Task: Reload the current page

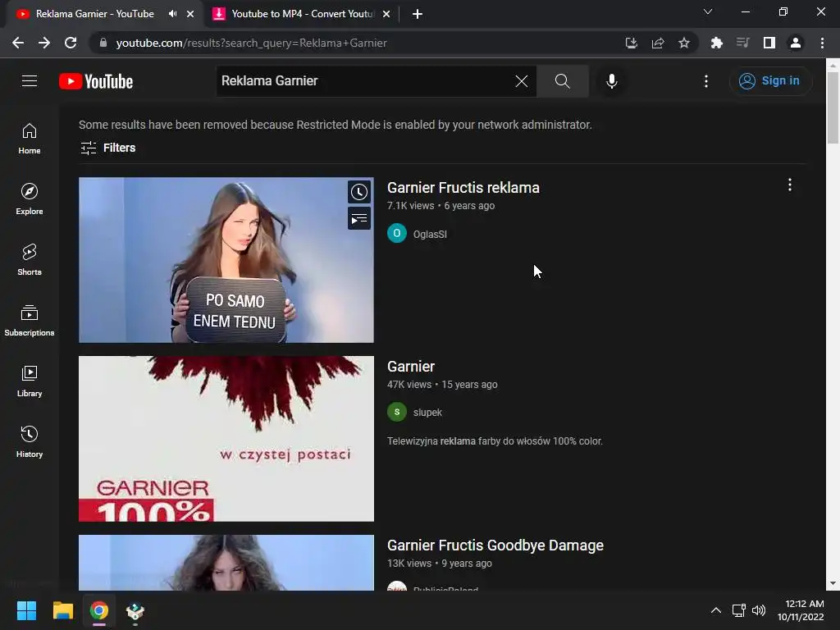Action: coord(71,43)
